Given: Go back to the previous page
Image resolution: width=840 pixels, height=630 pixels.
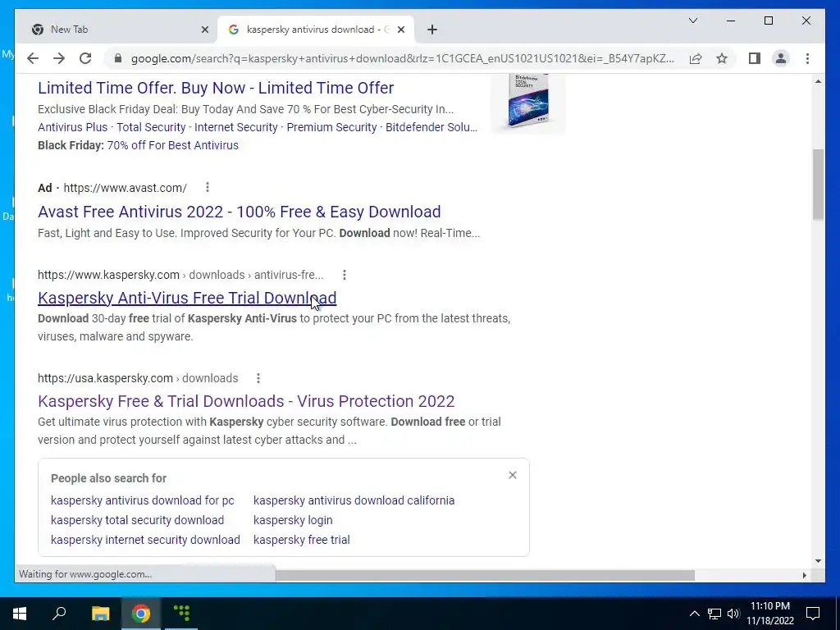Looking at the screenshot, I should click(x=33, y=58).
